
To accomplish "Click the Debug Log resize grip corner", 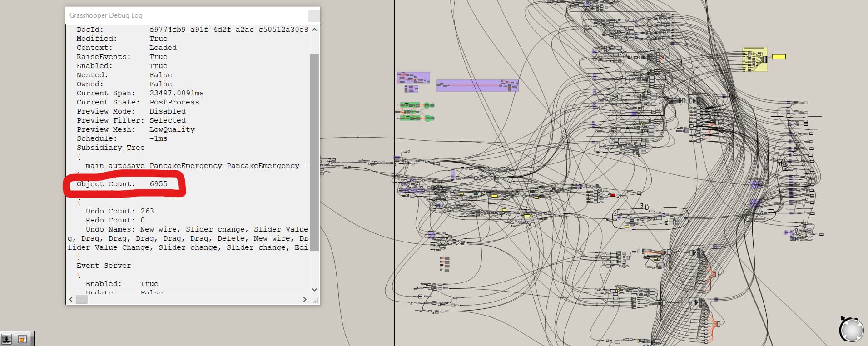I will pos(315,300).
